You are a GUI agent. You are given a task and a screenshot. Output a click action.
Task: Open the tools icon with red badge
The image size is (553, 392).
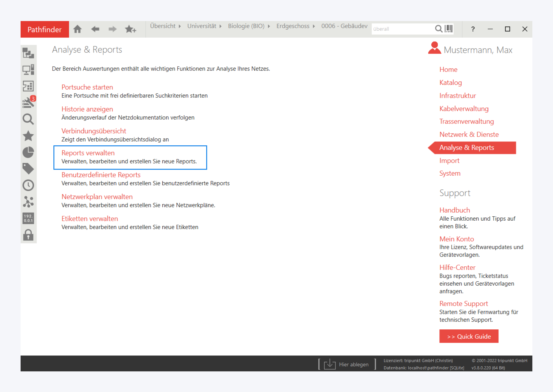(29, 102)
